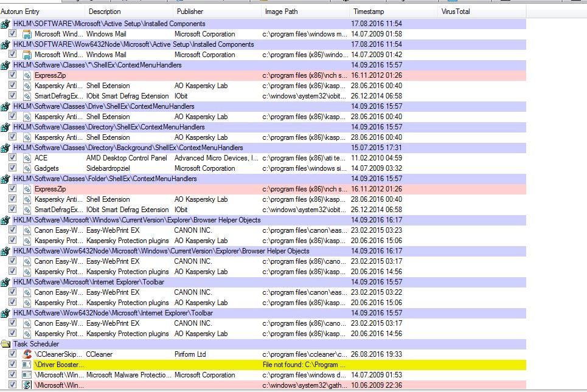Sort by the Timestamp column header
This screenshot has width=587, height=392.
394,12
